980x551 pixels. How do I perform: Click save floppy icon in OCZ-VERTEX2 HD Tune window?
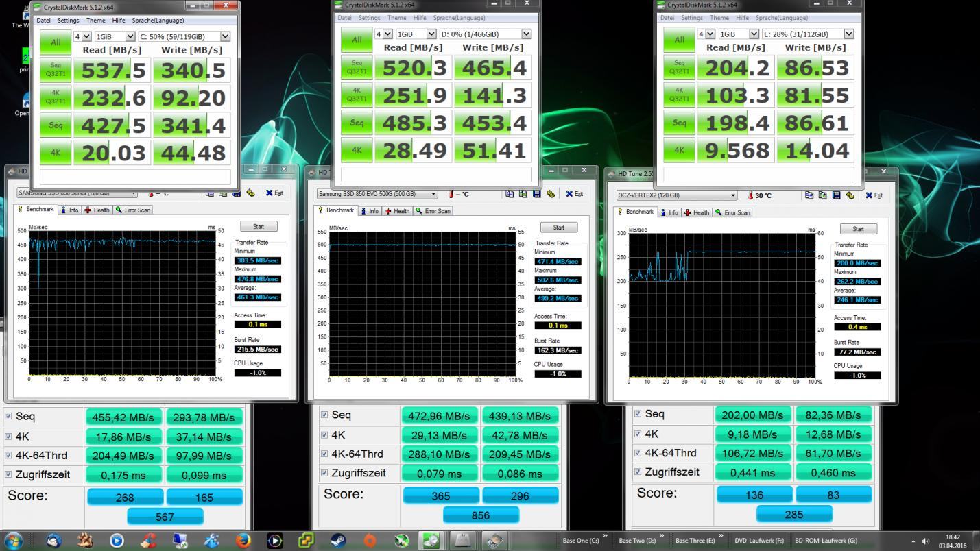[x=837, y=195]
